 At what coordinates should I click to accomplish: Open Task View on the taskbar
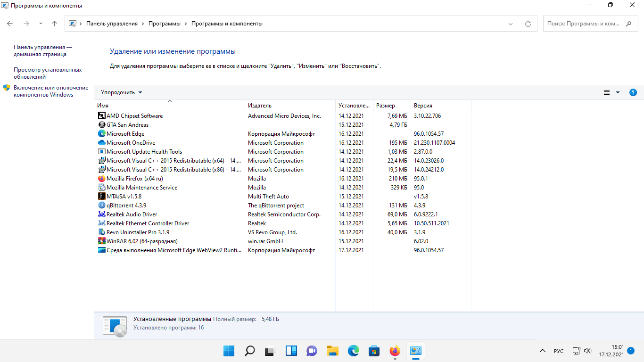(270, 351)
